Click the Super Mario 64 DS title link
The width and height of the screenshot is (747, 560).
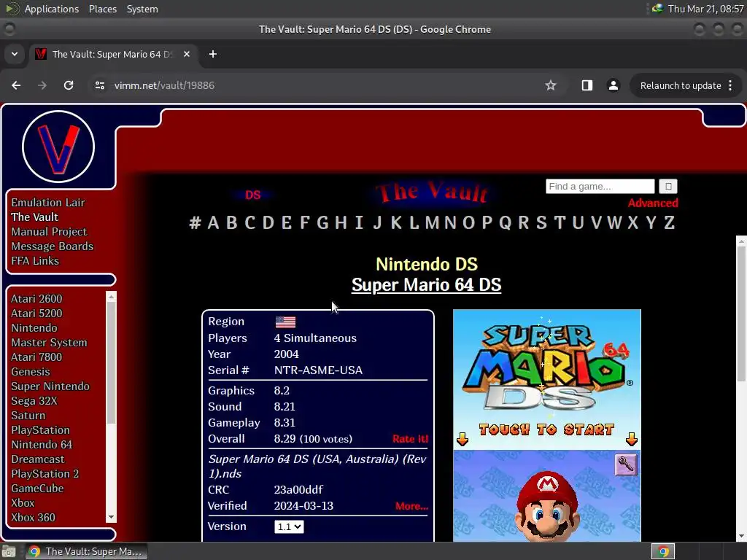426,285
